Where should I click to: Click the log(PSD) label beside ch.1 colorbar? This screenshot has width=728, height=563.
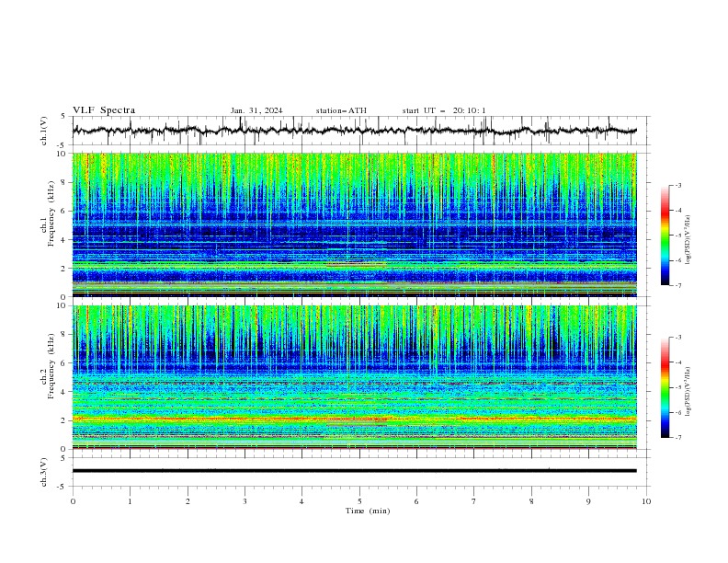688,240
